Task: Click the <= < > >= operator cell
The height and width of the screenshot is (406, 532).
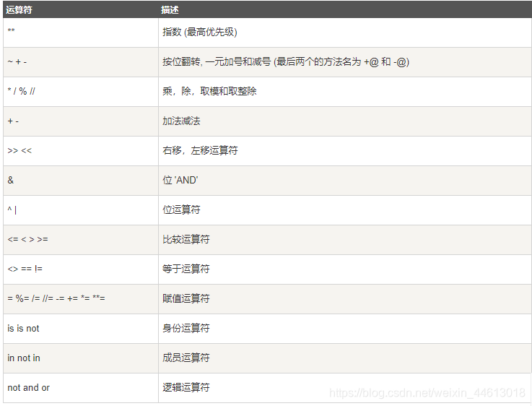Action: tap(80, 240)
